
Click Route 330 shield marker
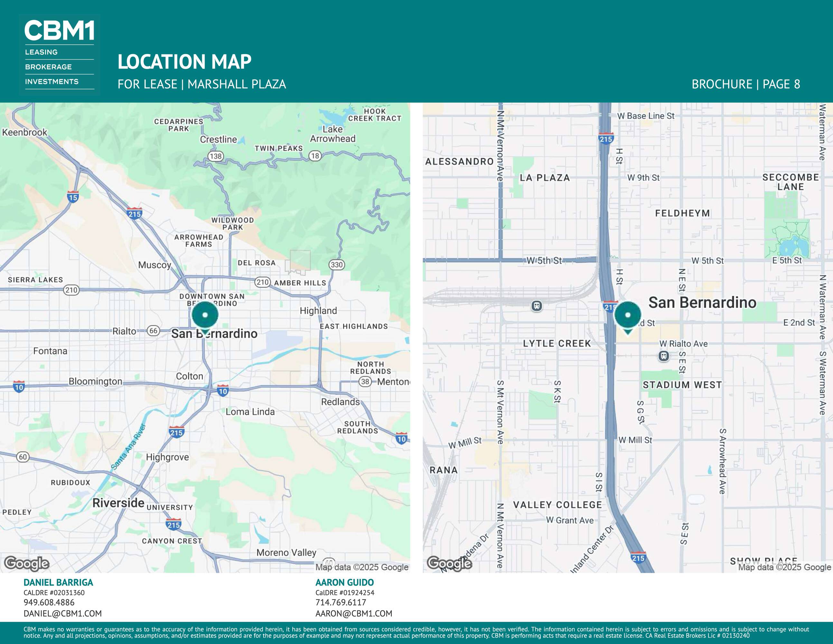[x=336, y=265]
